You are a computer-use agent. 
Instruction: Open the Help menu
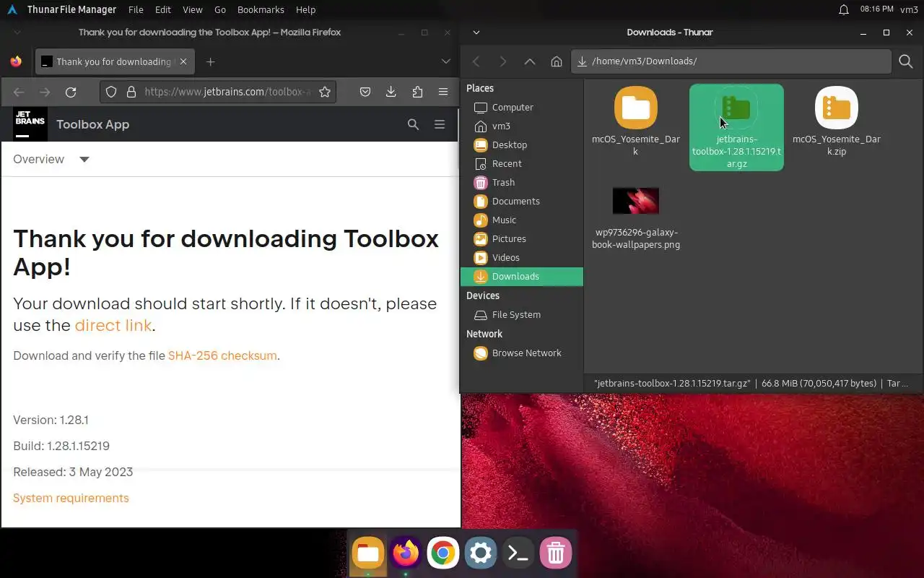point(305,9)
